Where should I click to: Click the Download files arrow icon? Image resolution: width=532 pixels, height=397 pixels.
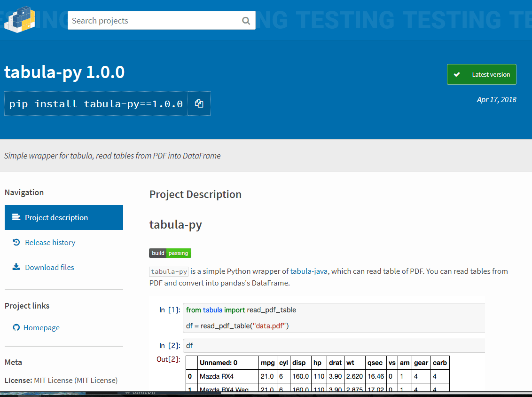16,267
